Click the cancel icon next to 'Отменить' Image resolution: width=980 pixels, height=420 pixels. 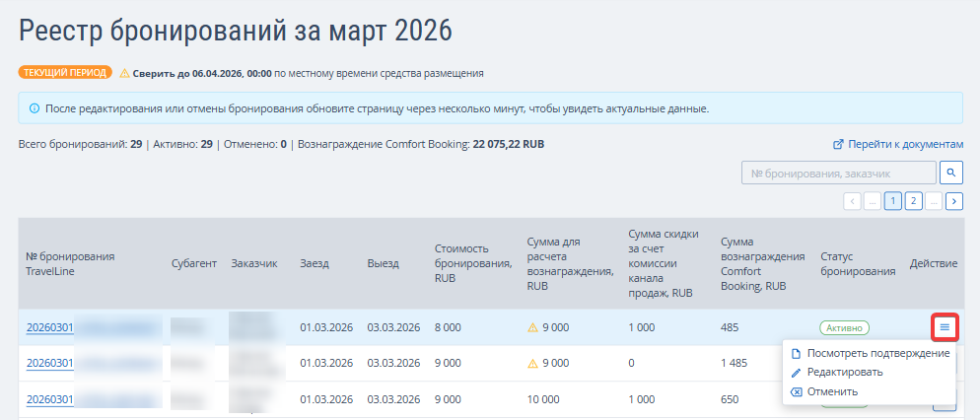(x=797, y=391)
